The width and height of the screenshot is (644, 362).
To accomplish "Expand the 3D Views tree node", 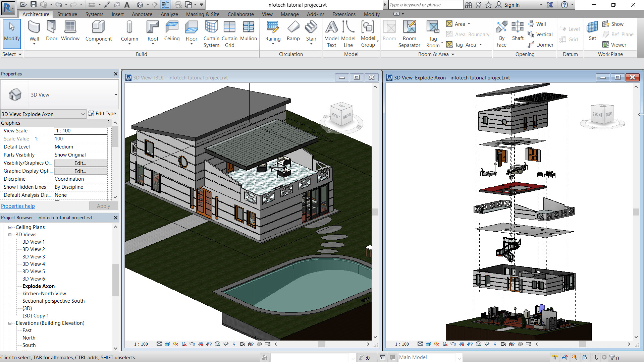I will (10, 234).
